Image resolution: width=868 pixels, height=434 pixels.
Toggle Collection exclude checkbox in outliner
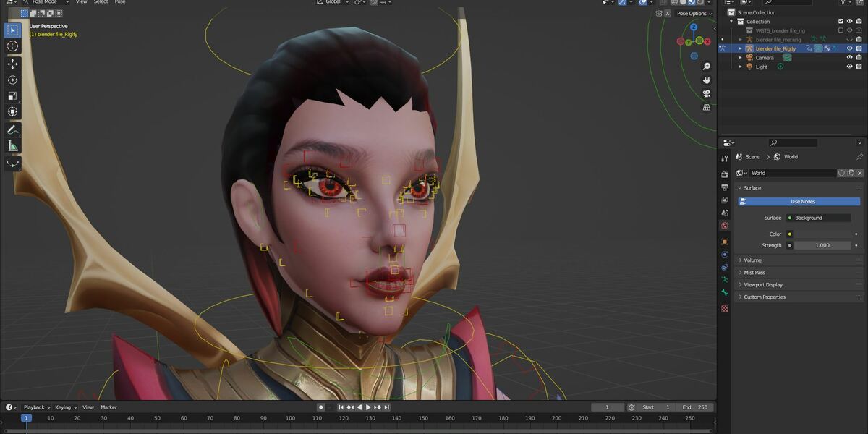(x=841, y=21)
